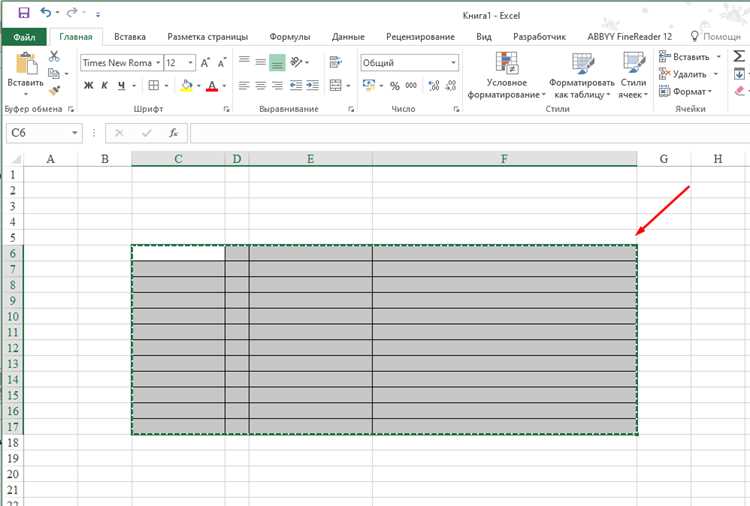Click in the formula bar input
The height and width of the screenshot is (506, 750).
[x=469, y=133]
